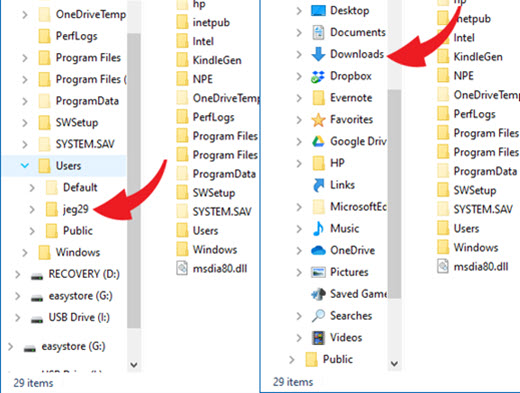Expand the Default user folder chevron
520x393 pixels.
pos(32,188)
